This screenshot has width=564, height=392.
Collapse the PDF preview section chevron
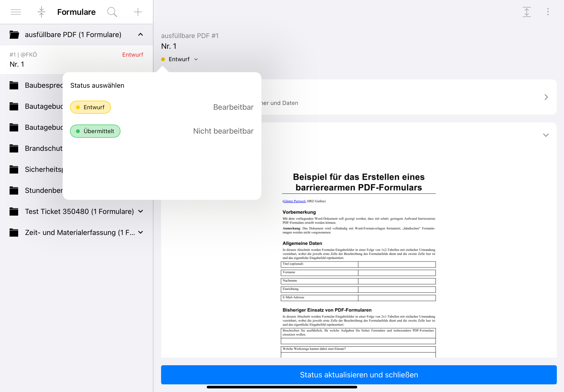[x=546, y=135]
